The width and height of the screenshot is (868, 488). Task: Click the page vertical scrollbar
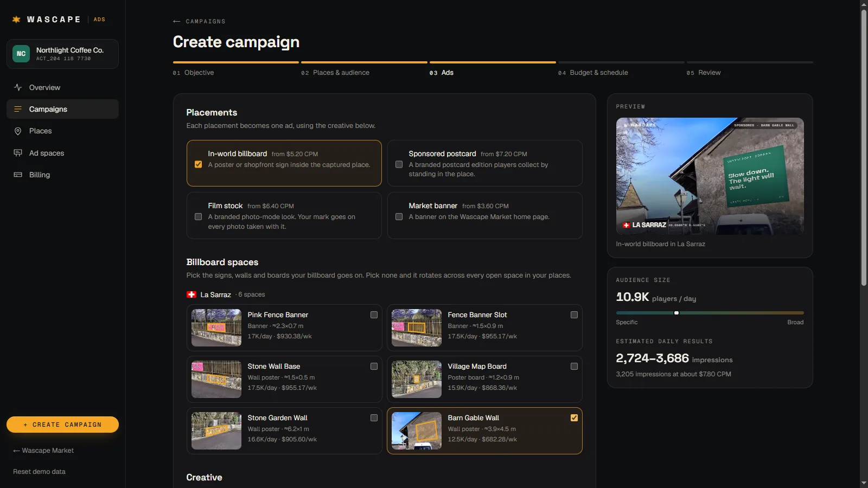864,146
